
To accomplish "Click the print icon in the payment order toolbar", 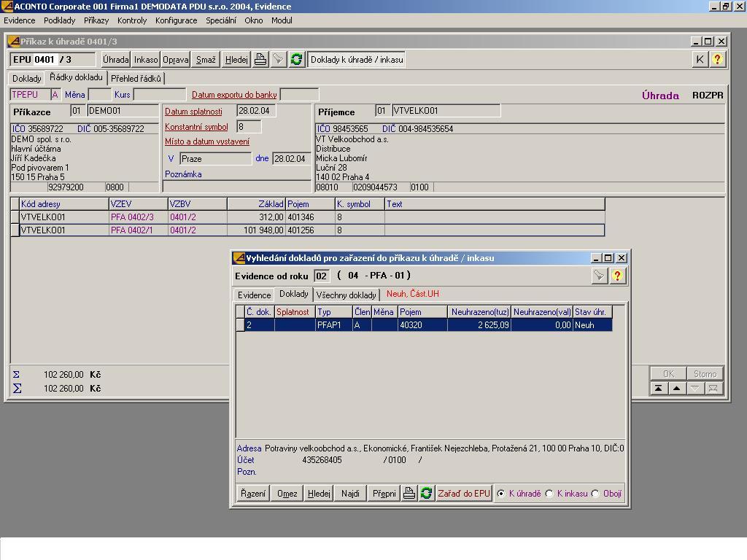I will (x=260, y=60).
